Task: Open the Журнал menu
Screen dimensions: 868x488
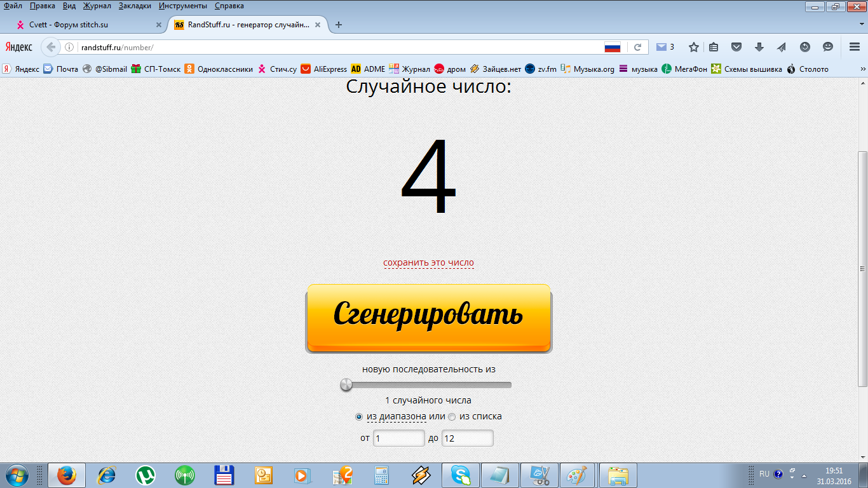Action: (97, 6)
